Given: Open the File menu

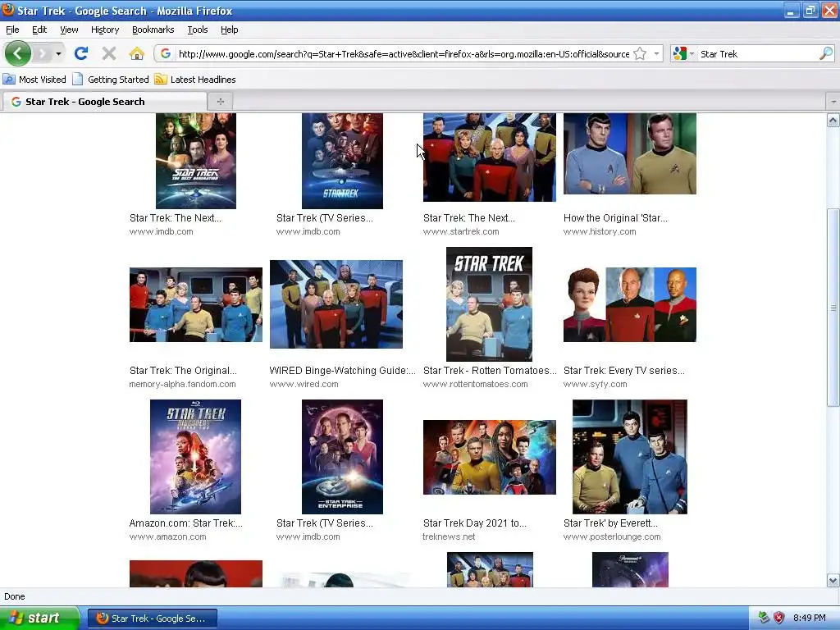Looking at the screenshot, I should pos(12,30).
